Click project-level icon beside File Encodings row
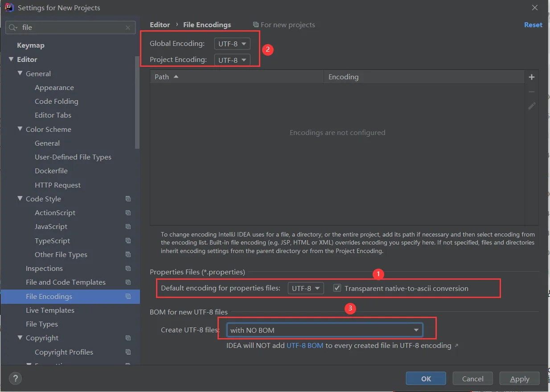The image size is (550, 392). 128,297
